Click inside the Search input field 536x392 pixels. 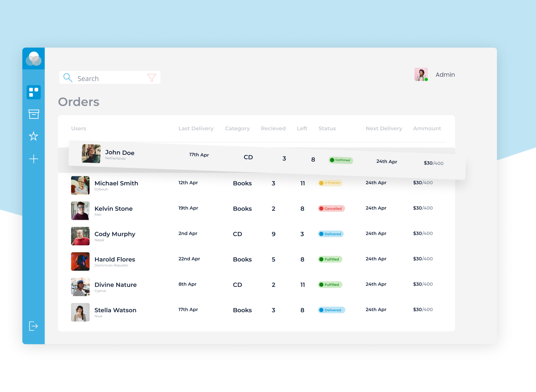click(x=107, y=78)
